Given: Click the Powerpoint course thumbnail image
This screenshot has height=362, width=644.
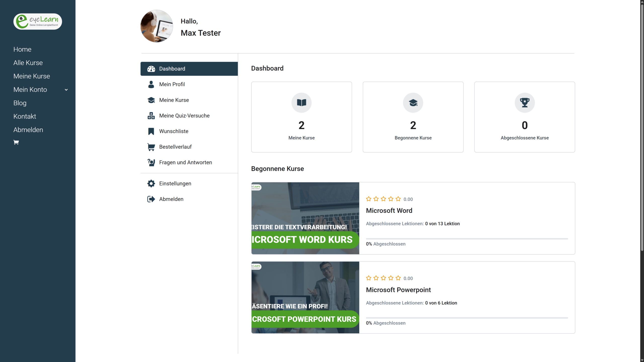Looking at the screenshot, I should point(305,297).
